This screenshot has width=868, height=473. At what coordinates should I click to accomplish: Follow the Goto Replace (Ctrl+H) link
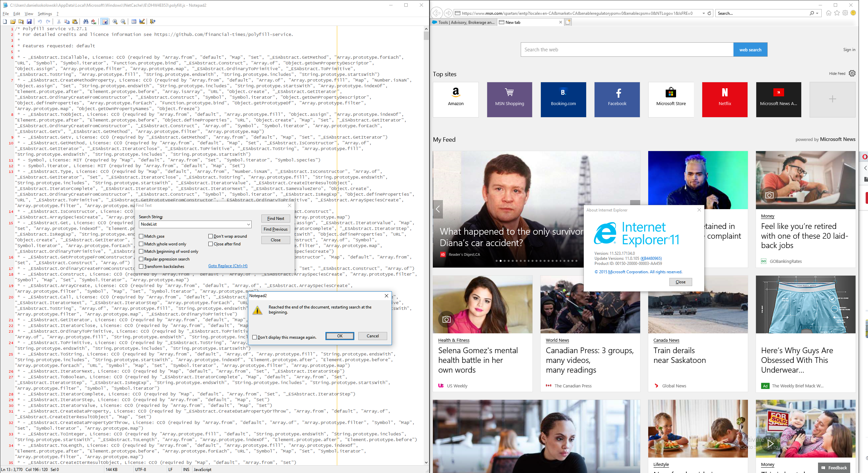pos(228,266)
